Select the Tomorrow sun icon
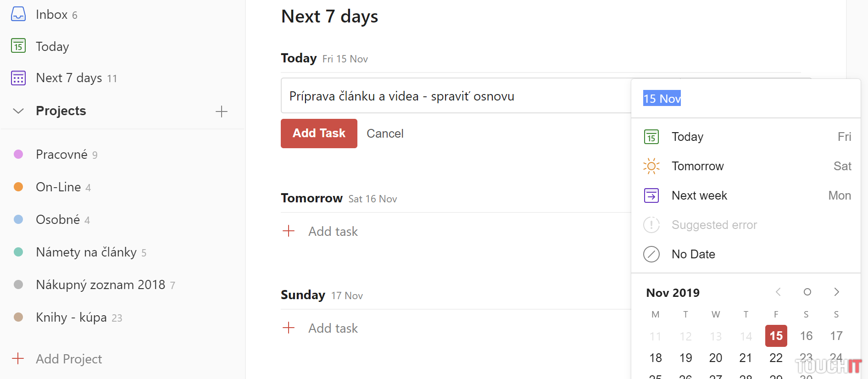The width and height of the screenshot is (868, 379). pos(651,166)
